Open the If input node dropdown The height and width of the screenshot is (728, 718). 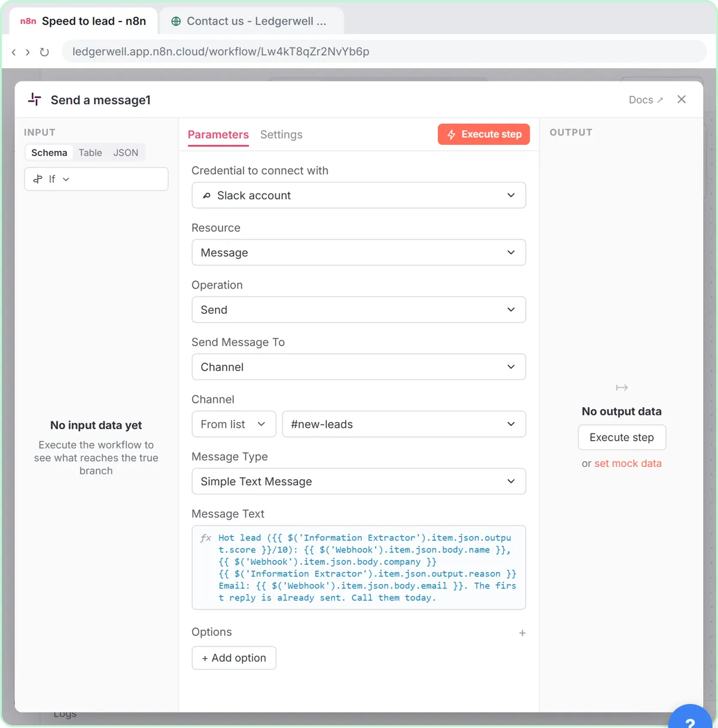[96, 179]
